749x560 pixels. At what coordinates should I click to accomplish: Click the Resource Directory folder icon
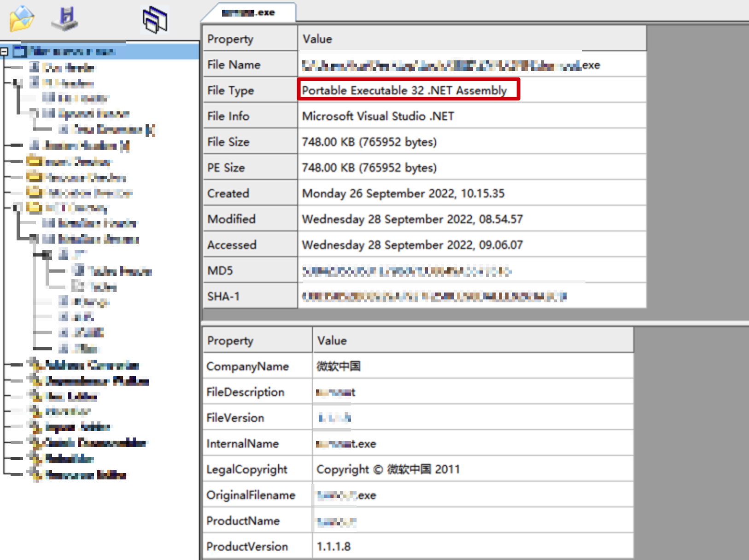(x=34, y=177)
